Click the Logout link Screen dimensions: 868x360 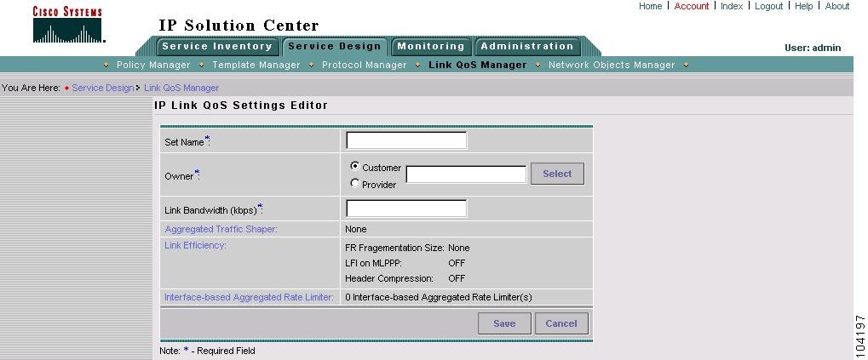[769, 6]
